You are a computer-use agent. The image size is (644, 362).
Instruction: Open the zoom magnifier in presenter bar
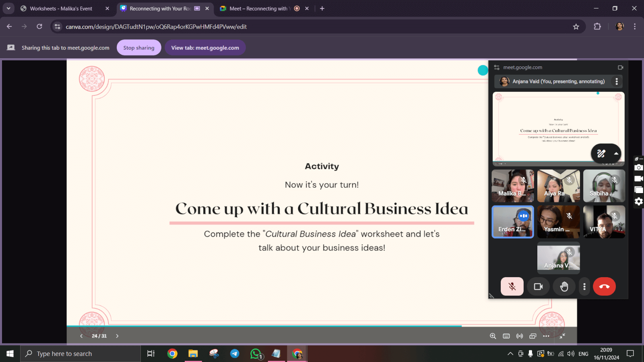[493, 336]
